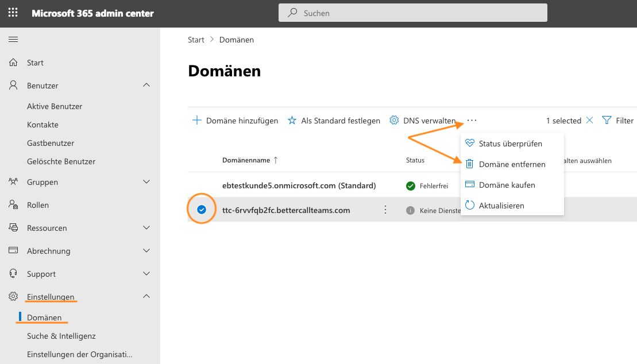Viewport: 637px width, 364px height.
Task: Collapse the navigation hamburger menu
Action: point(13,40)
